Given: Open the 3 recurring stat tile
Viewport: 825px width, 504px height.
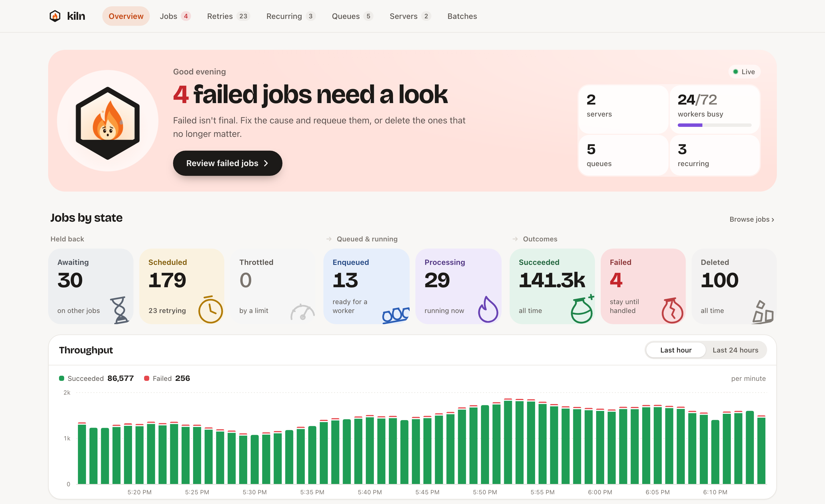Looking at the screenshot, I should (x=714, y=155).
